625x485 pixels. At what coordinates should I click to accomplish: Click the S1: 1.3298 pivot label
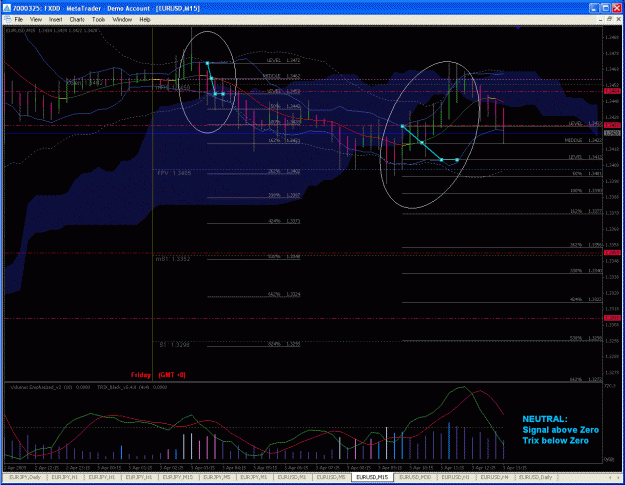175,345
